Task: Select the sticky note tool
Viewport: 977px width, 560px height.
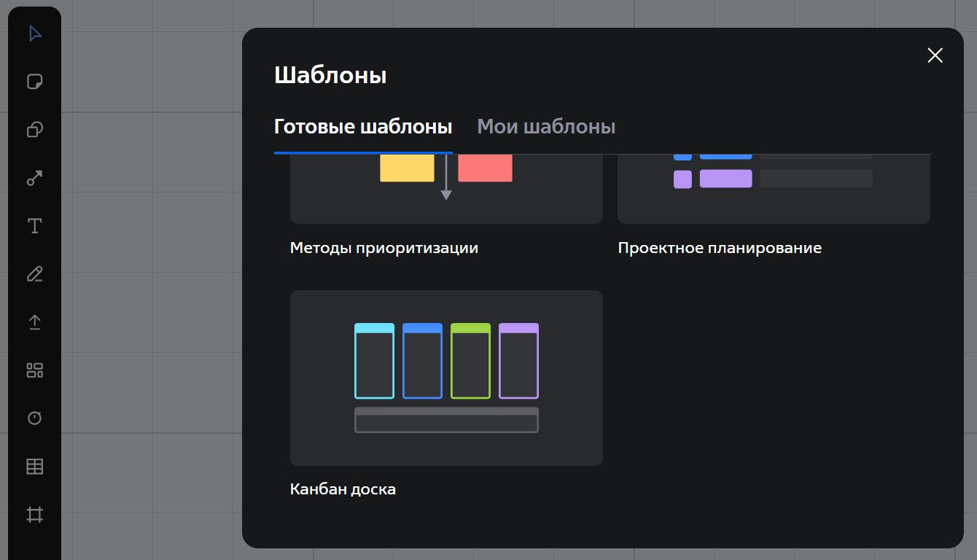Action: pos(35,82)
